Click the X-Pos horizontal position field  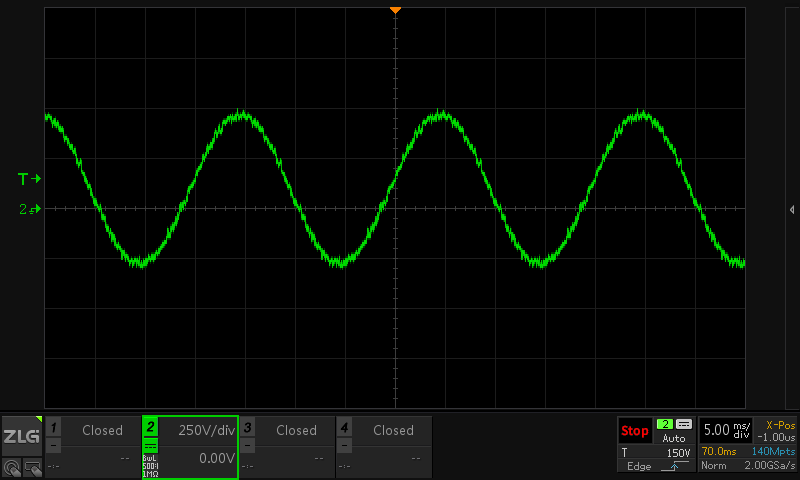(776, 431)
